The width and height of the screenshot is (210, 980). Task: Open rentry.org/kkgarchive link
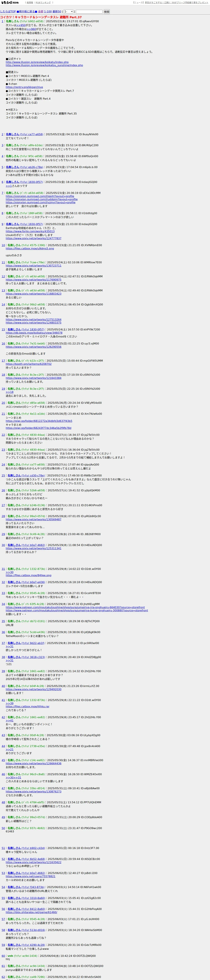pos(24,87)
